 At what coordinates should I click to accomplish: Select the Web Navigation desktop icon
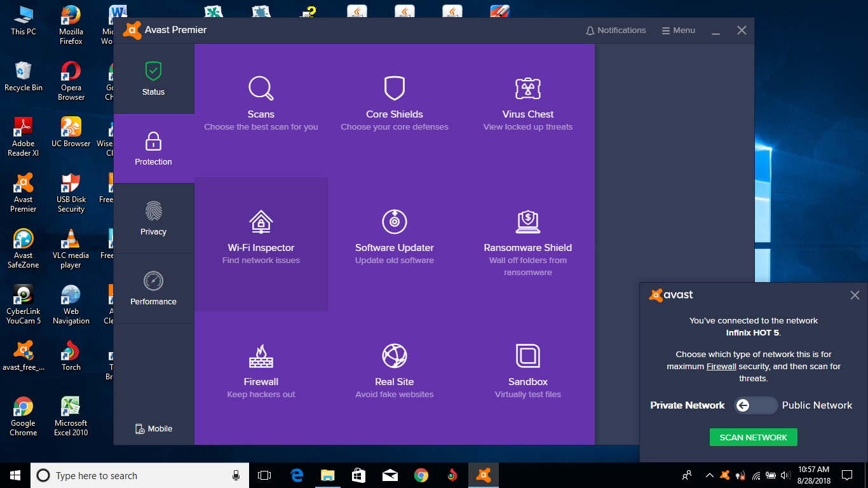coord(71,304)
